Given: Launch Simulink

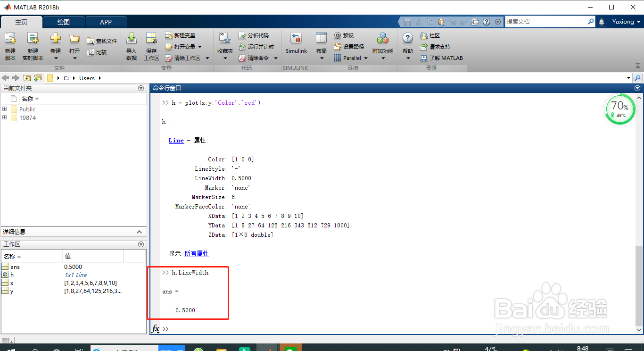Looking at the screenshot, I should coord(296,43).
